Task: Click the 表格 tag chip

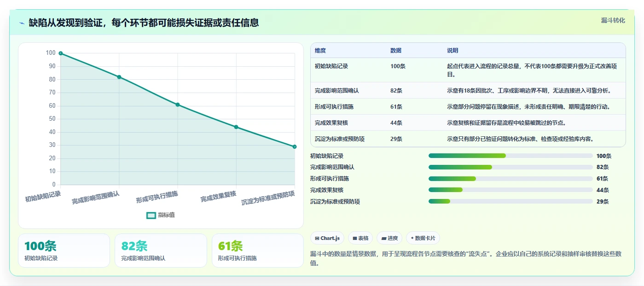Action: pos(360,238)
